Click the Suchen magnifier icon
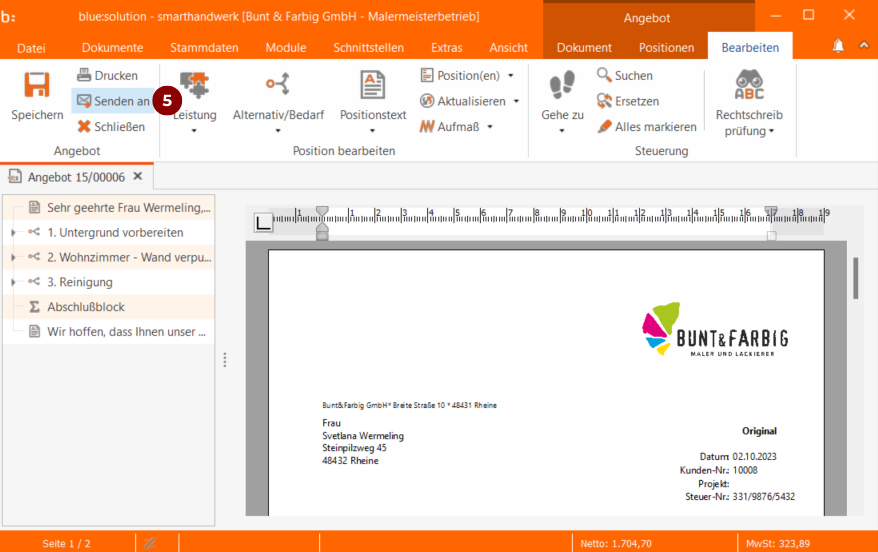Screen dimensions: 878x552 coord(604,76)
